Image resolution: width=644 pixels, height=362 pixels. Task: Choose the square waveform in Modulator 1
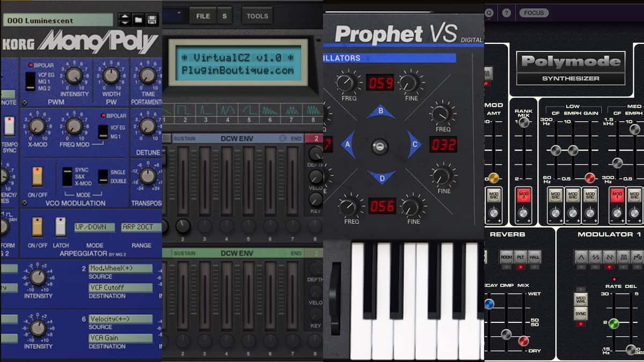click(x=623, y=257)
